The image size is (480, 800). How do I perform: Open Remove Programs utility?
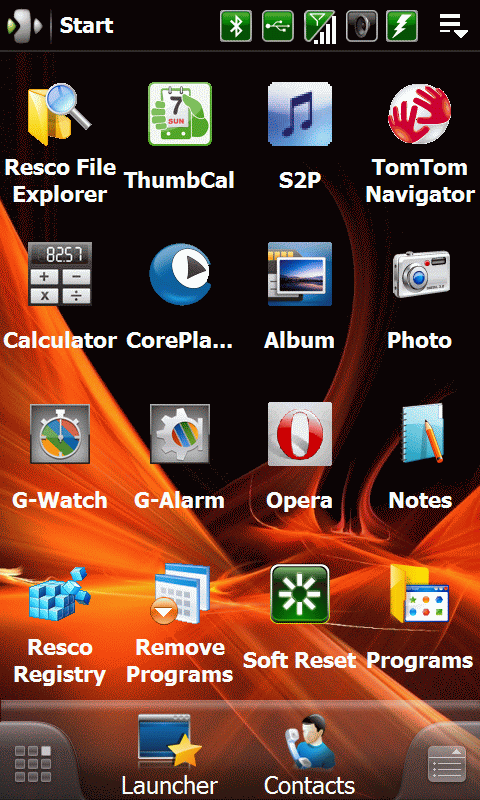tap(180, 593)
